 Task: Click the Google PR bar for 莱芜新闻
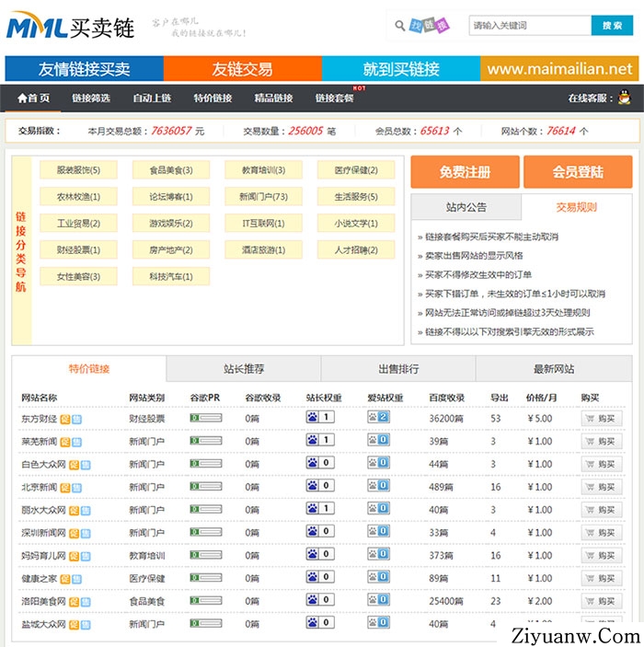pos(205,441)
